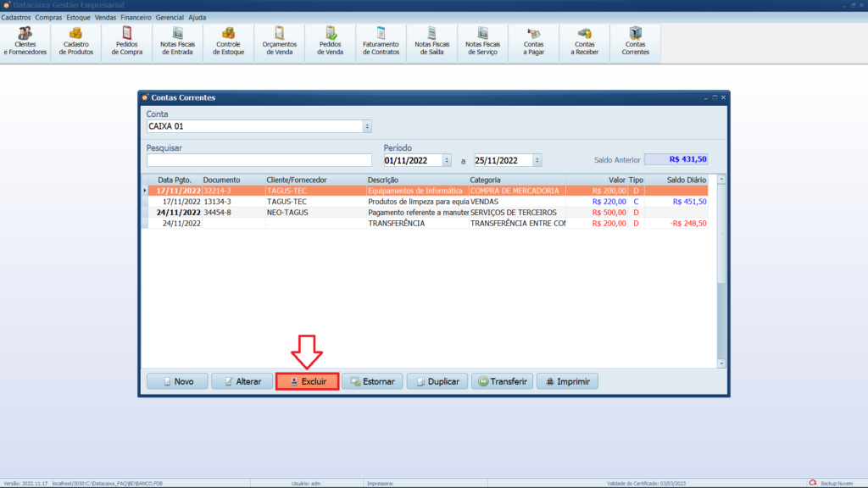Click the Estornar button
Screen dimensions: 868x488
click(372, 382)
